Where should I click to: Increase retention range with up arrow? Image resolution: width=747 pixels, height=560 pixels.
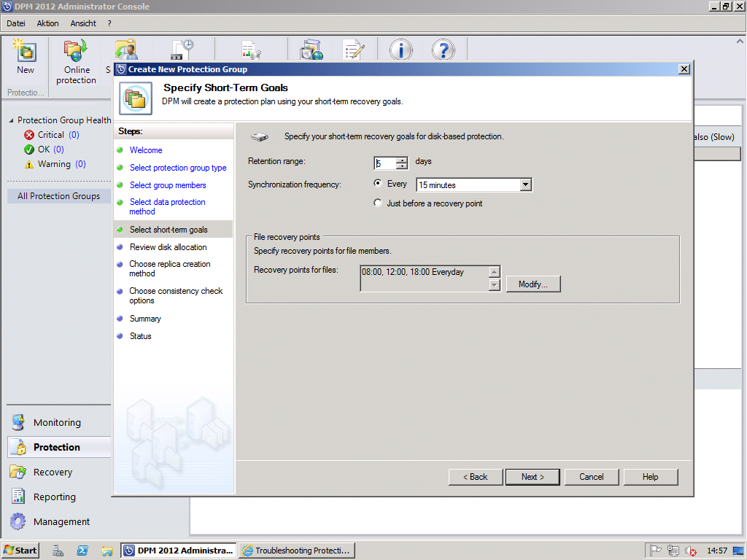[x=402, y=160]
